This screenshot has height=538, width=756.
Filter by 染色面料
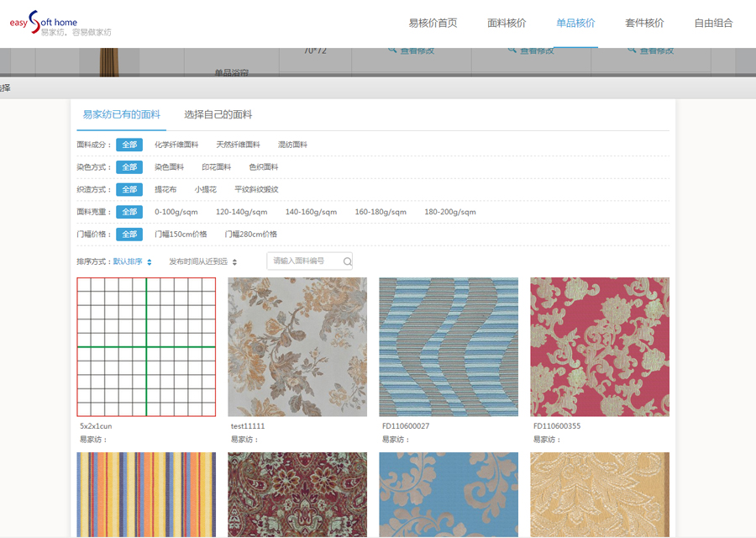tap(169, 167)
